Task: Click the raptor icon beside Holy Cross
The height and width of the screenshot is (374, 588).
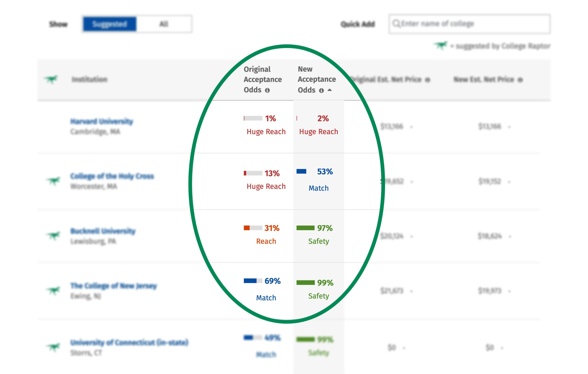Action: coord(54,181)
